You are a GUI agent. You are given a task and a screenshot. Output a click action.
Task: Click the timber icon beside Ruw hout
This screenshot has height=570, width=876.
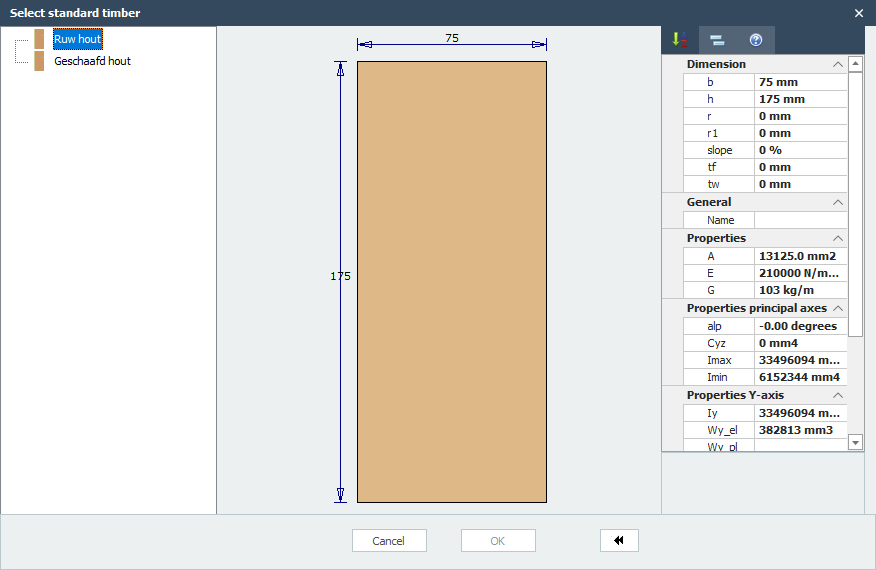(39, 39)
